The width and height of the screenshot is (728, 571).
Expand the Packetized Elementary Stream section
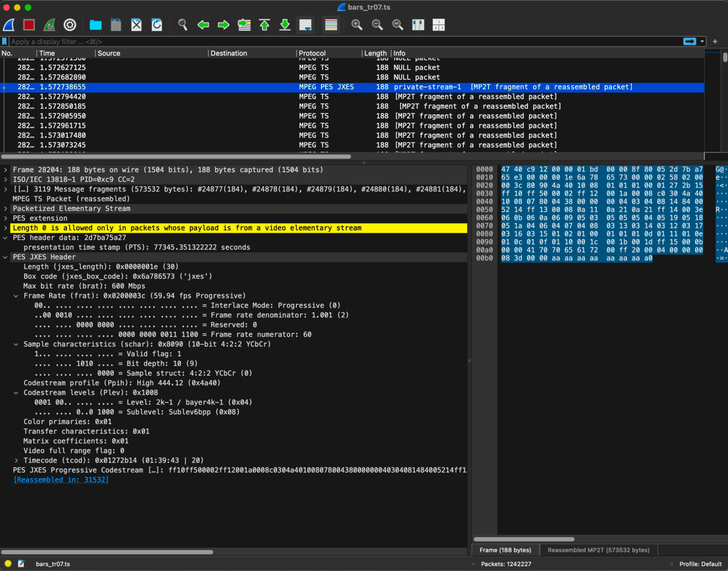pos(5,209)
